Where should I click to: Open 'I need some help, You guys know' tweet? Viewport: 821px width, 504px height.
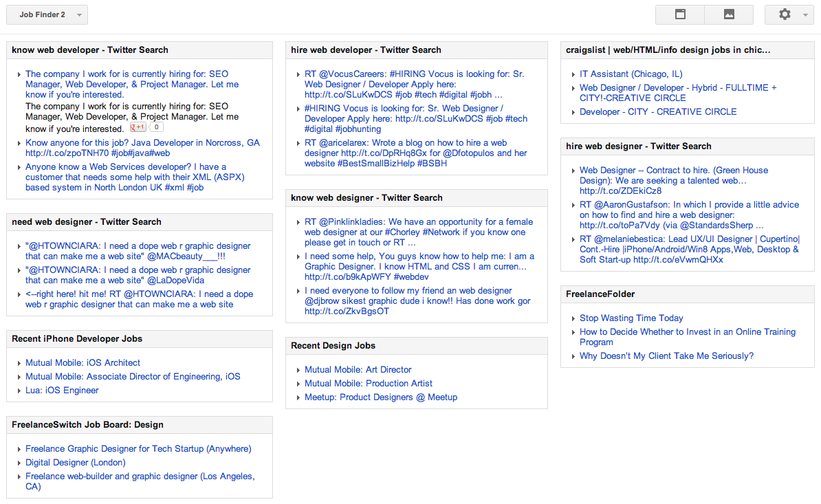click(419, 266)
